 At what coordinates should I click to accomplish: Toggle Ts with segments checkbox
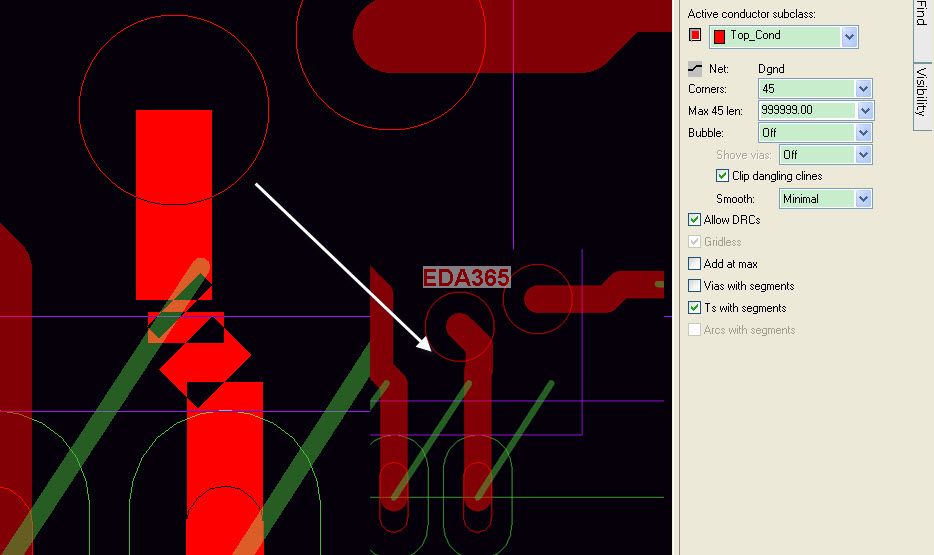point(694,308)
